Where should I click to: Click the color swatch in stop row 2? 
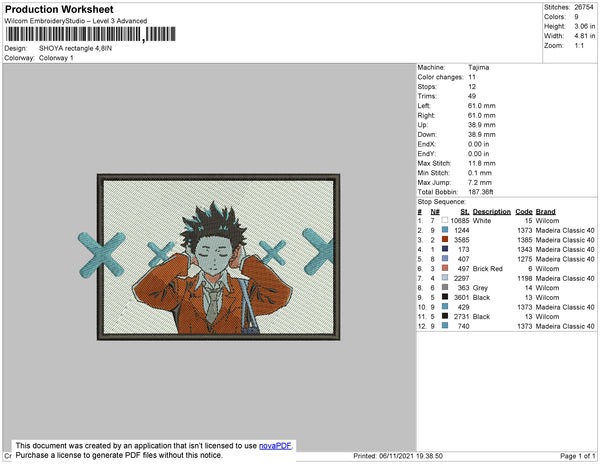[x=445, y=230]
